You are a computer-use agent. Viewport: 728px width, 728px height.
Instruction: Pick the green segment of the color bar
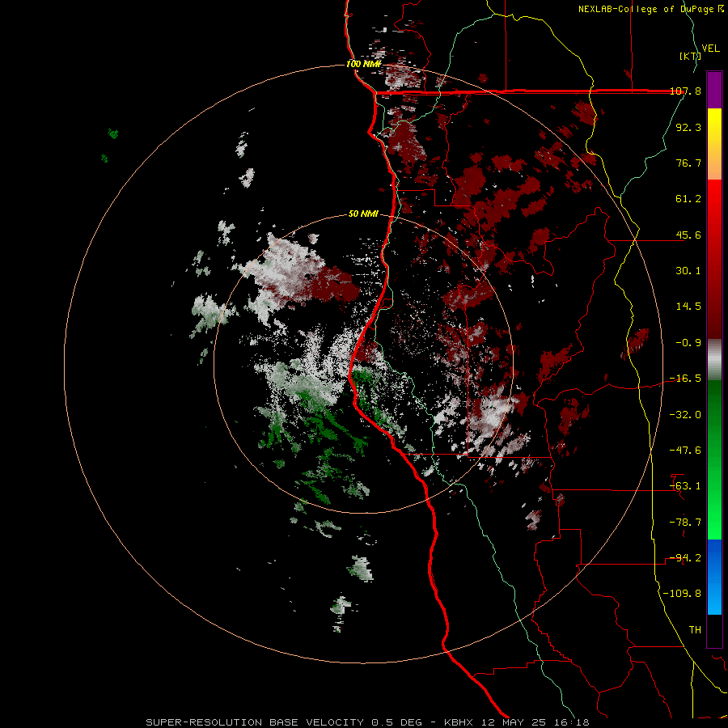point(714,459)
